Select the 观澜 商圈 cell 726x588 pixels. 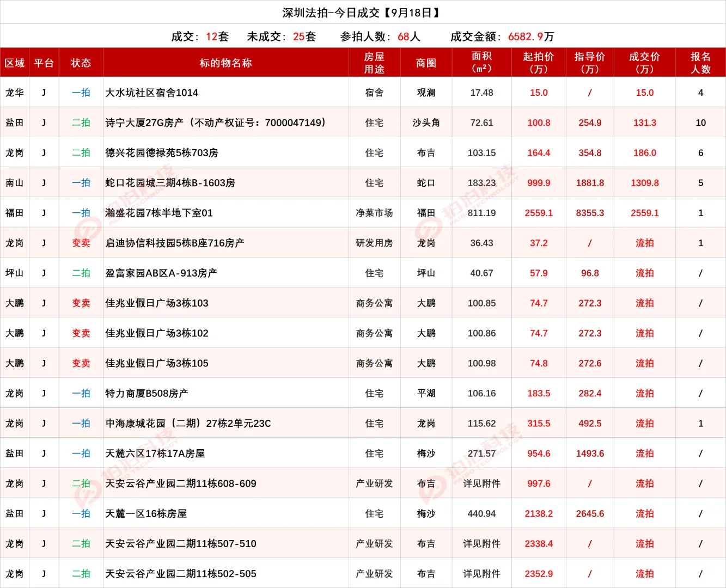pos(426,93)
